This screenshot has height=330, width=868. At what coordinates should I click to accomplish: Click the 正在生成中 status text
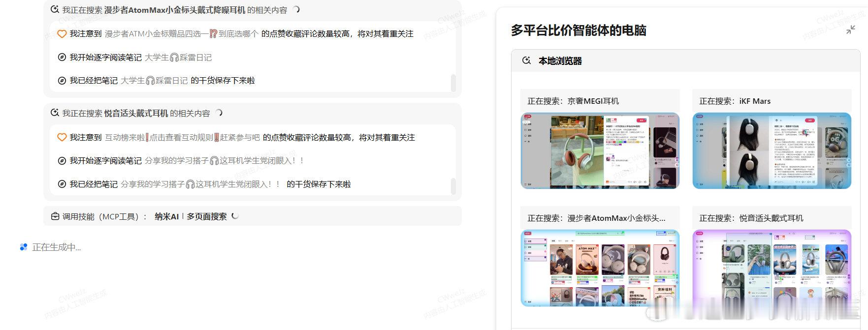57,247
